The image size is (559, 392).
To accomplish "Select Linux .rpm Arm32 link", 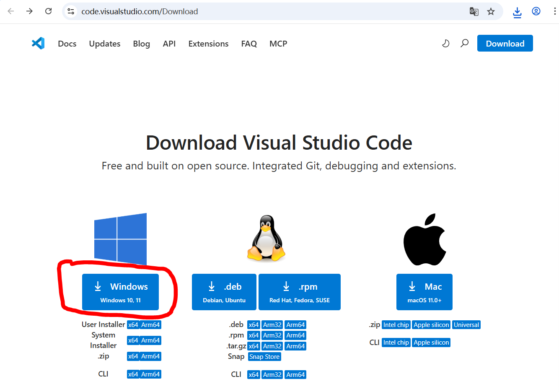I will pyautogui.click(x=272, y=335).
